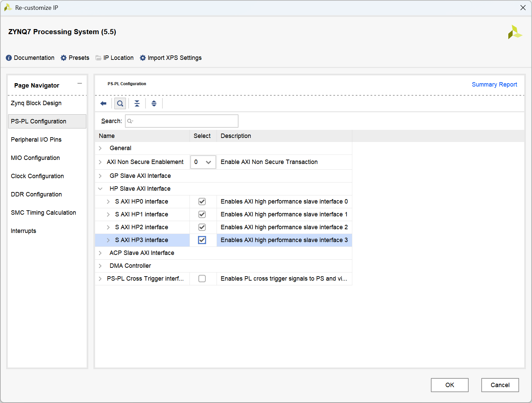This screenshot has height=403, width=532.
Task: Open the Summary Report link
Action: [x=494, y=85]
